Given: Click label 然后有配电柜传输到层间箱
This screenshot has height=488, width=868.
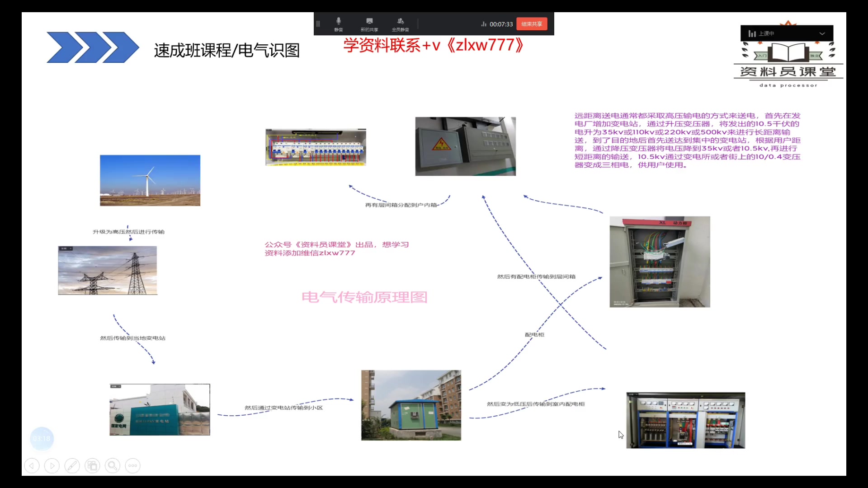Looking at the screenshot, I should click(x=536, y=277).
